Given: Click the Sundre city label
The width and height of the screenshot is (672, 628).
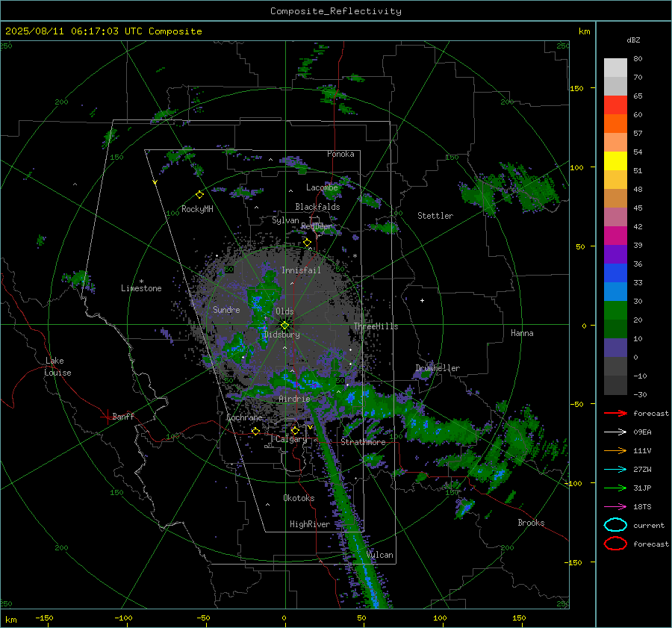Looking at the screenshot, I should click(226, 309).
